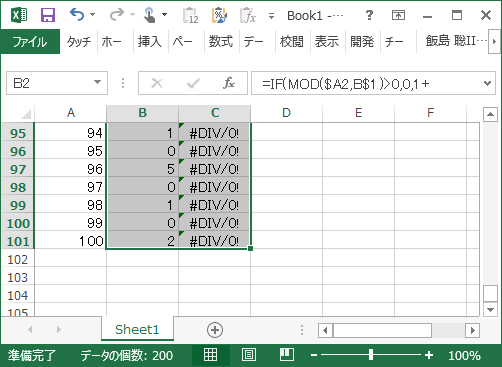Select the Sheet1 tab
This screenshot has height=367, width=502.
coord(137,329)
